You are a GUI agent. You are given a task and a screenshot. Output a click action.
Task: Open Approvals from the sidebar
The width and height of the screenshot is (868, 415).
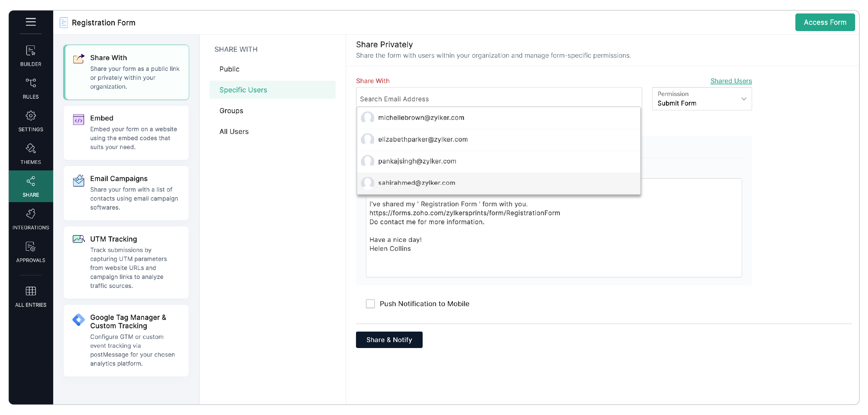click(31, 251)
